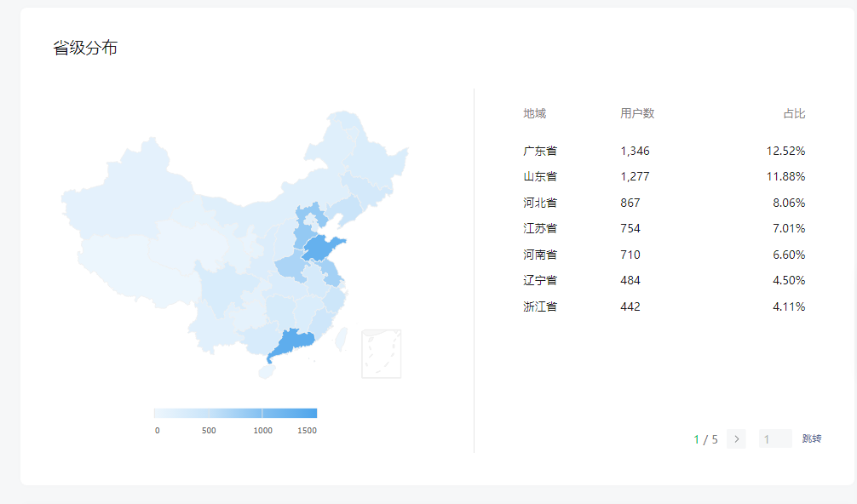The height and width of the screenshot is (504, 857).
Task: Click the user count 1,346
Action: (636, 151)
